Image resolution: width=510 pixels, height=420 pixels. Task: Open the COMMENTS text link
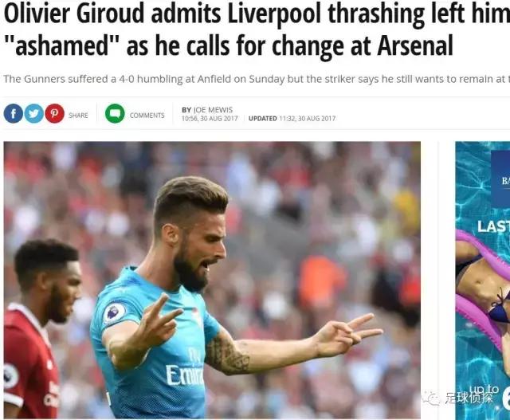click(x=147, y=116)
